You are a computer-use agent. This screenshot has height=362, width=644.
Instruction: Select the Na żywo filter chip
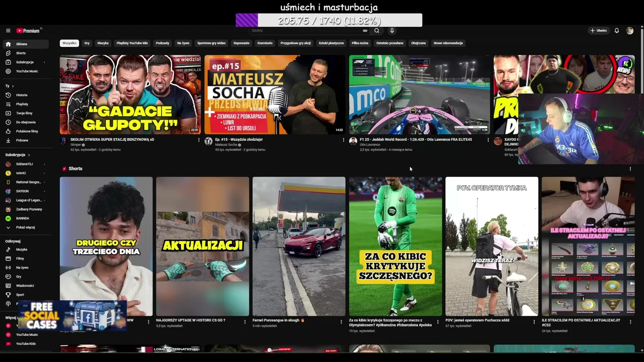click(x=183, y=43)
